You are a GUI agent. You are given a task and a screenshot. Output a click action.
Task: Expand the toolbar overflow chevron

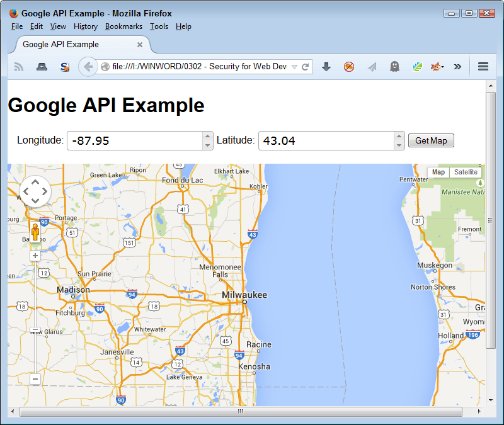tap(457, 66)
